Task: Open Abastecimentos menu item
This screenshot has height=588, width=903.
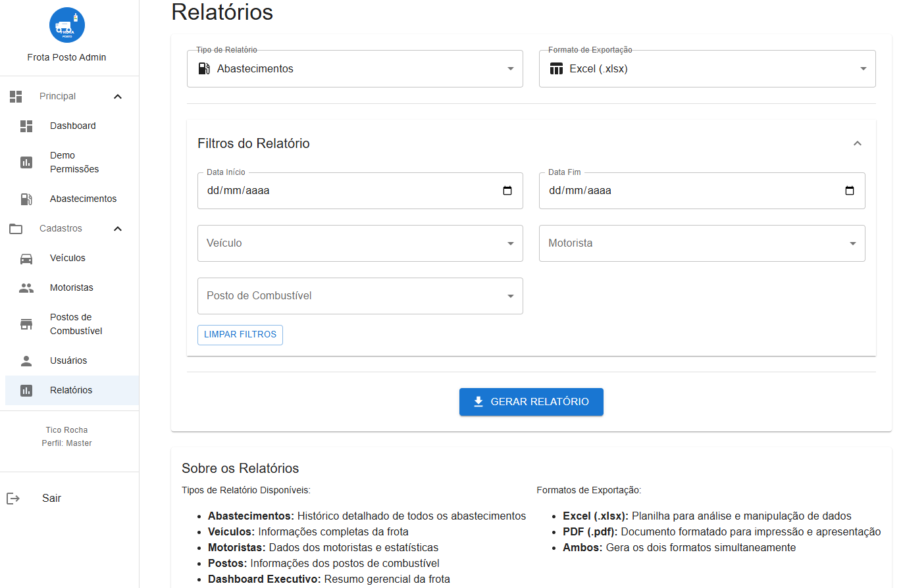Action: click(x=72, y=199)
